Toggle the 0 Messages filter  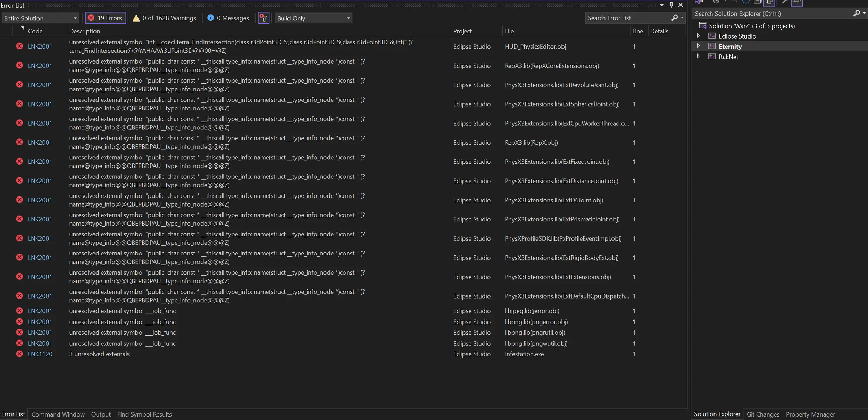228,18
